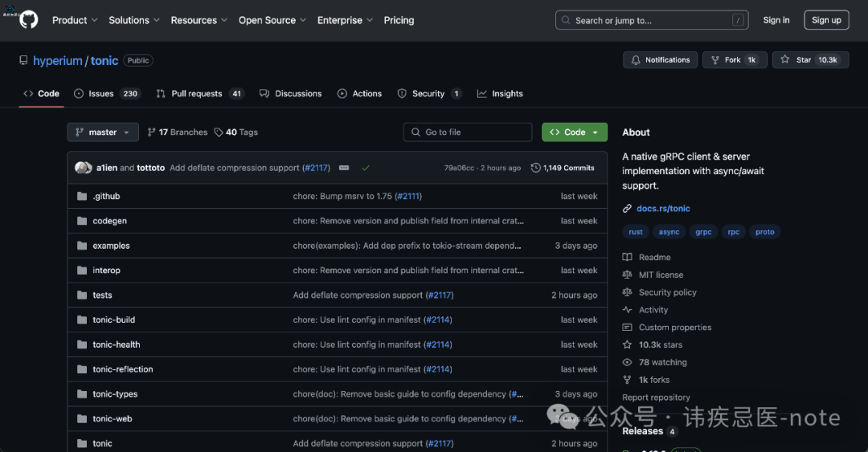Click the Go to file field
The height and width of the screenshot is (452, 868).
click(x=468, y=132)
